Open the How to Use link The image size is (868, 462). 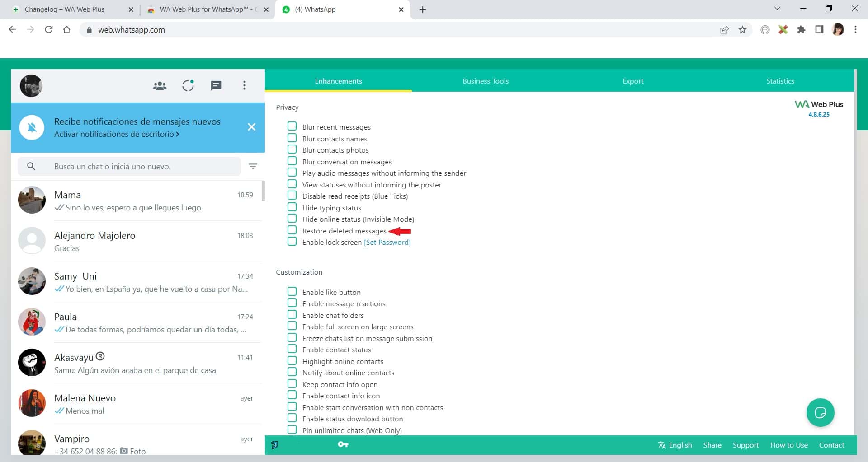789,445
